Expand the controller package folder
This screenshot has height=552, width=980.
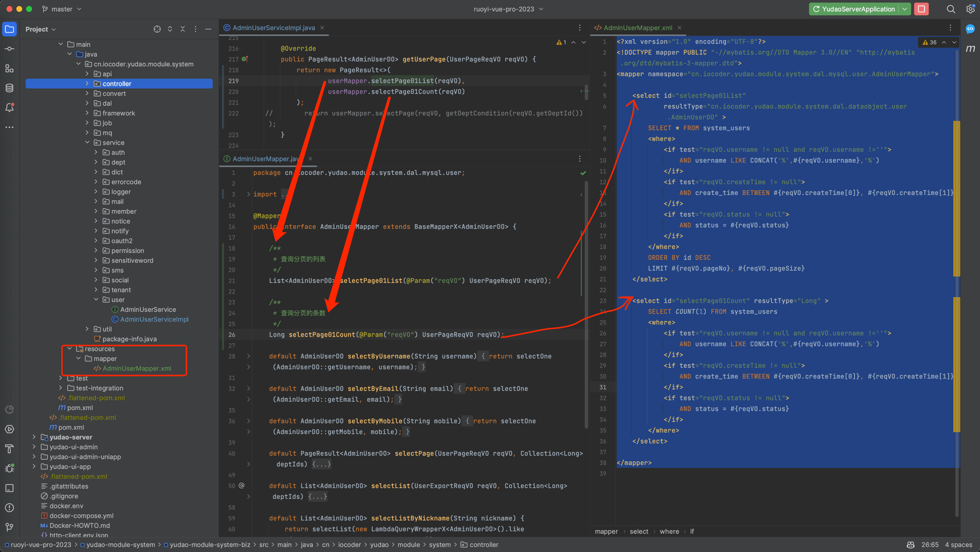pyautogui.click(x=87, y=83)
